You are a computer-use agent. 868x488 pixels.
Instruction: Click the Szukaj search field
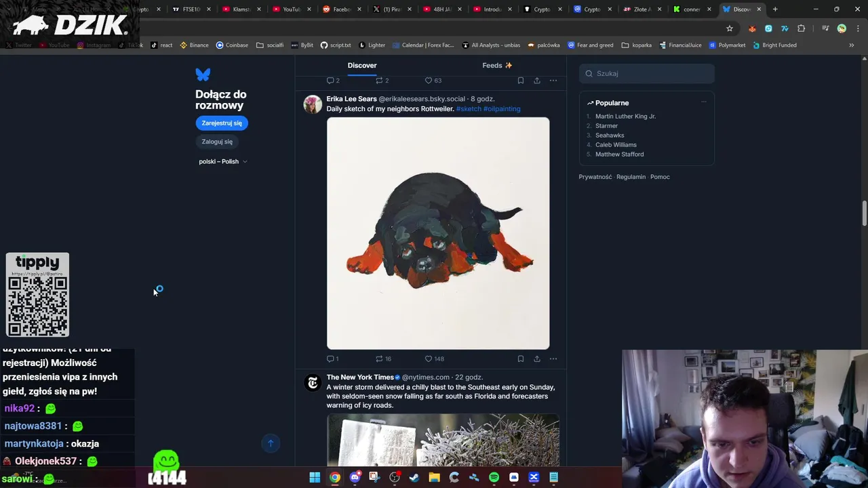click(x=646, y=73)
